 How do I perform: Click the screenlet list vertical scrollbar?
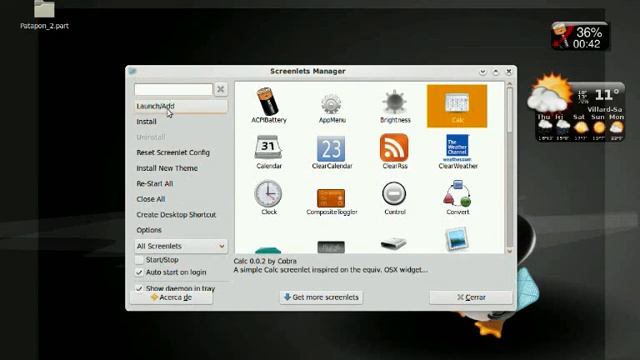tap(509, 167)
